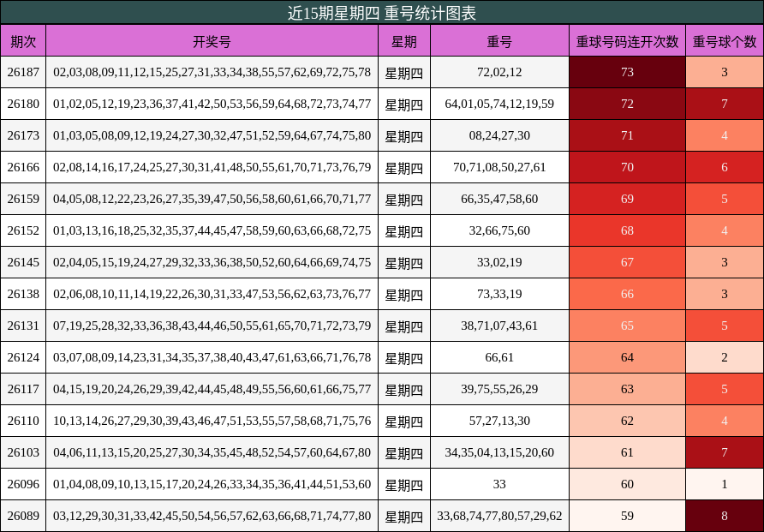Click the draw numbers in row 26089
This screenshot has height=532, width=764.
point(212,516)
